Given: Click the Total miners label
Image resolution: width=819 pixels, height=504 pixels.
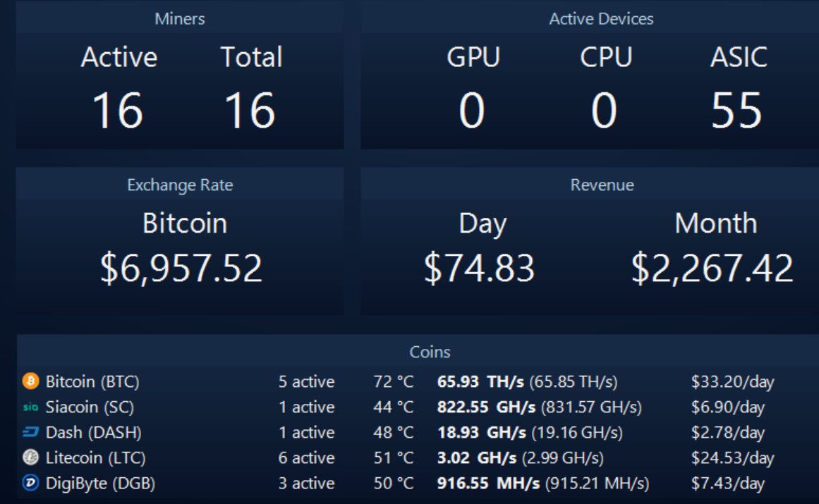Looking at the screenshot, I should pos(251,57).
